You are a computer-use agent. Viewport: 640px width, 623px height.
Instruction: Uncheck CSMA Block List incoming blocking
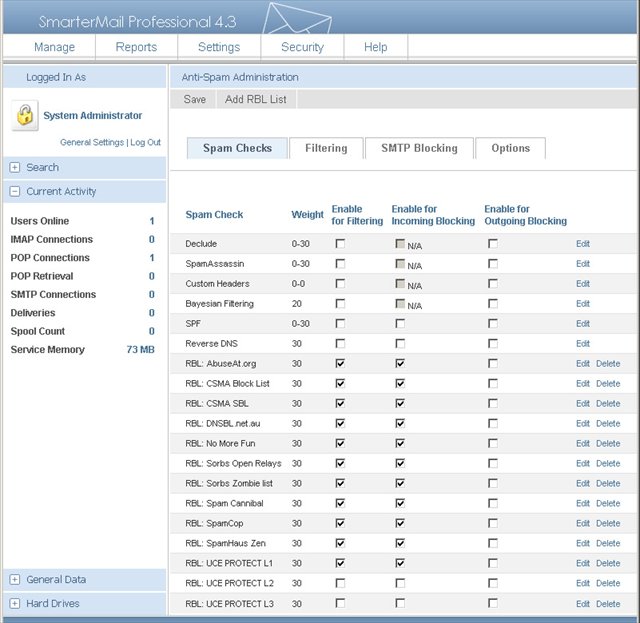coord(400,383)
